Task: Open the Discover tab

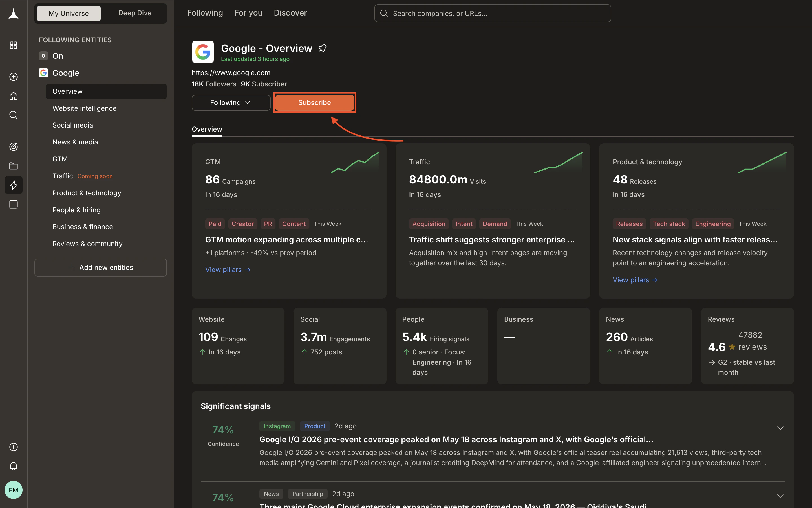Action: [290, 13]
